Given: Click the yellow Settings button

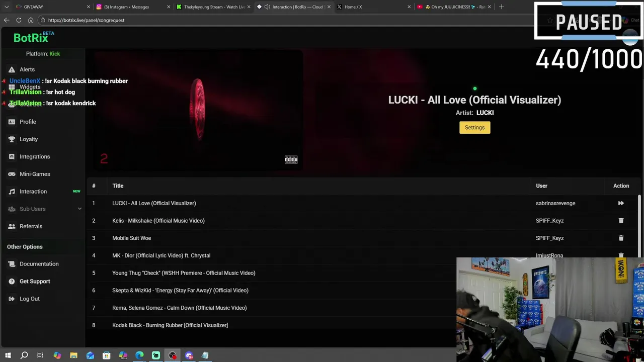Looking at the screenshot, I should [474, 128].
